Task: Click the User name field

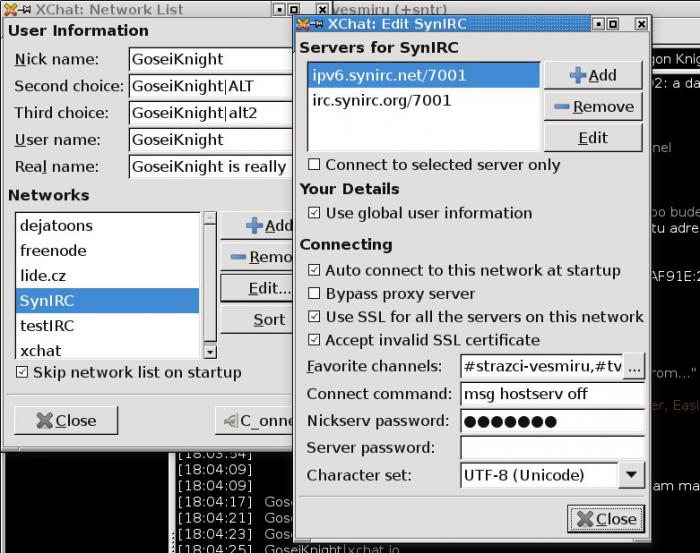Action: pyautogui.click(x=211, y=140)
